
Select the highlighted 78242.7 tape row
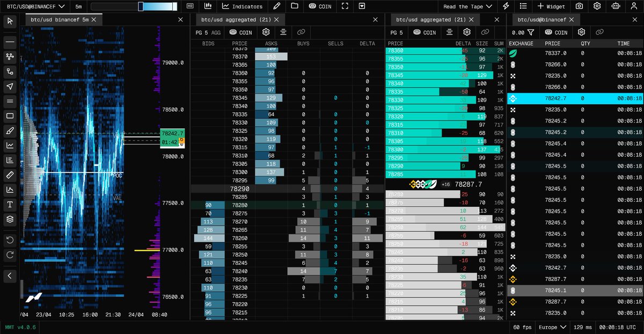(575, 98)
